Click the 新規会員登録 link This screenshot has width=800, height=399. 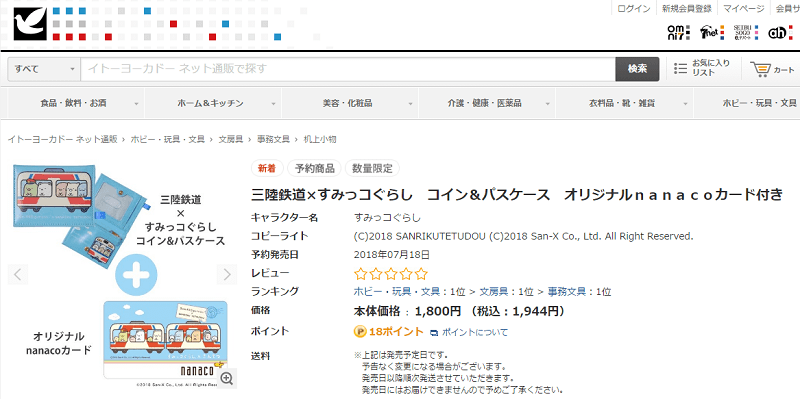point(686,9)
